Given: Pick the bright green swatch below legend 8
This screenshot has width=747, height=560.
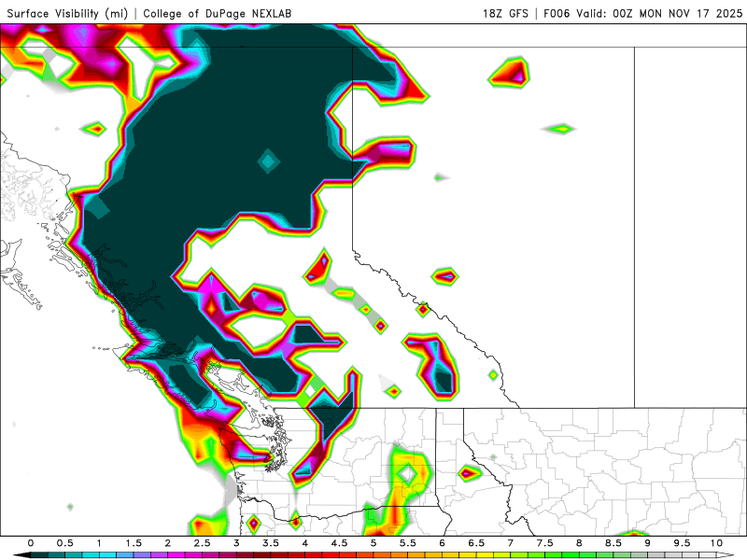Looking at the screenshot, I should pyautogui.click(x=588, y=555).
